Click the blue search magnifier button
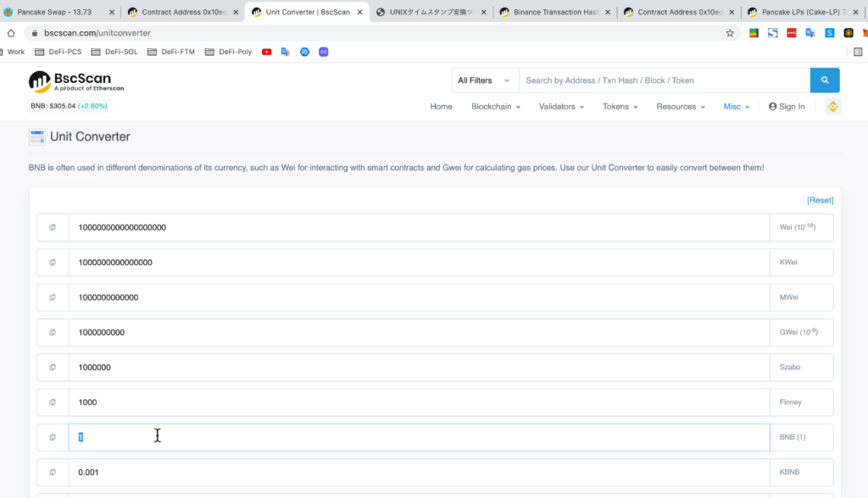This screenshot has height=498, width=868. [x=824, y=80]
